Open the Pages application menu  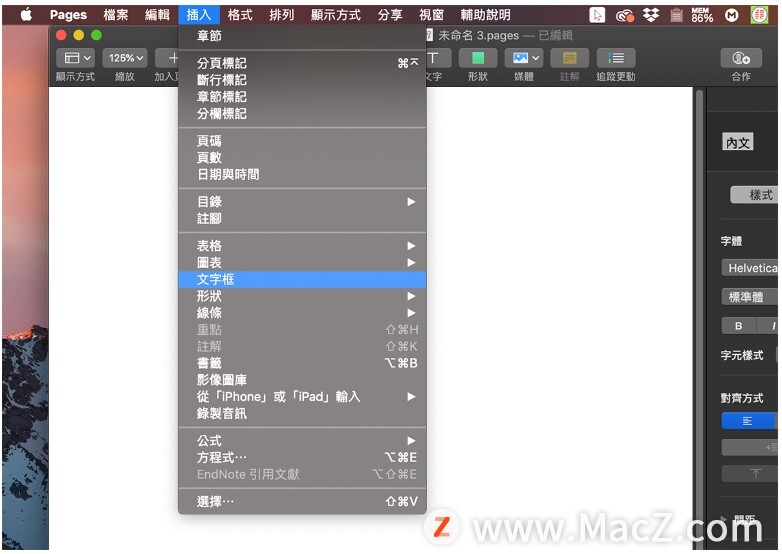pyautogui.click(x=68, y=15)
